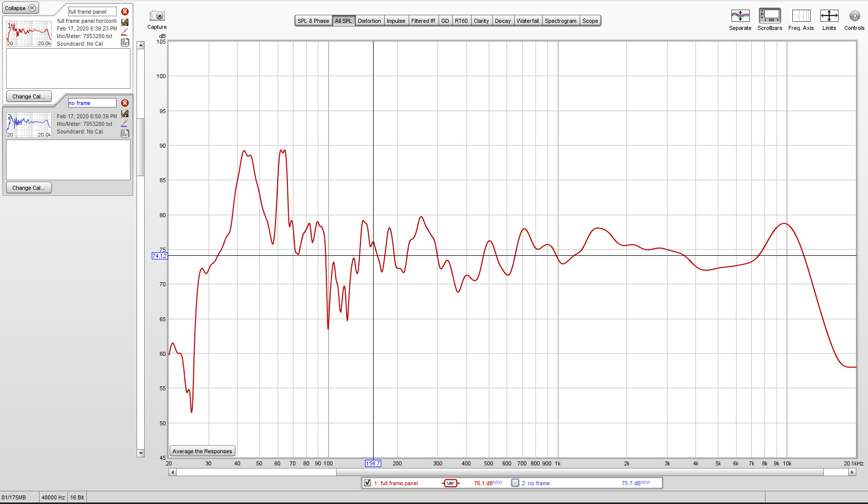The image size is (868, 504).
Task: Open the Separate traces view
Action: coord(740,16)
